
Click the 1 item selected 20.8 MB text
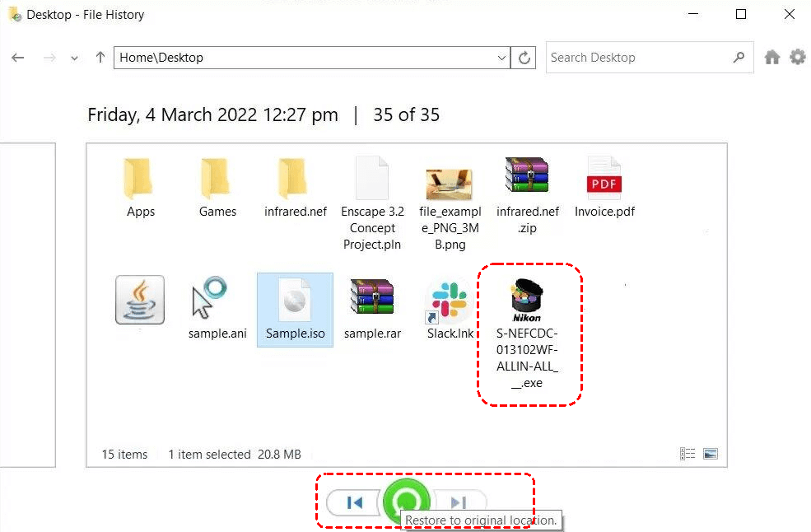coord(235,455)
